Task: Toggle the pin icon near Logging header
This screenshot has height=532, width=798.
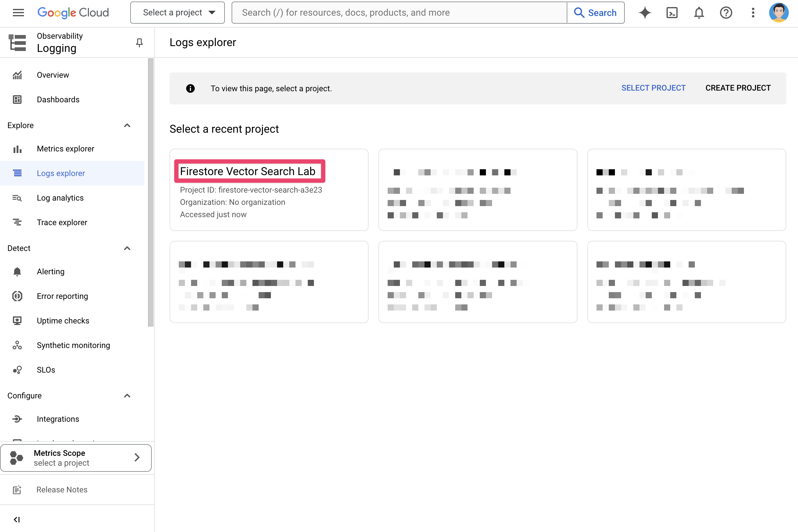Action: (139, 43)
